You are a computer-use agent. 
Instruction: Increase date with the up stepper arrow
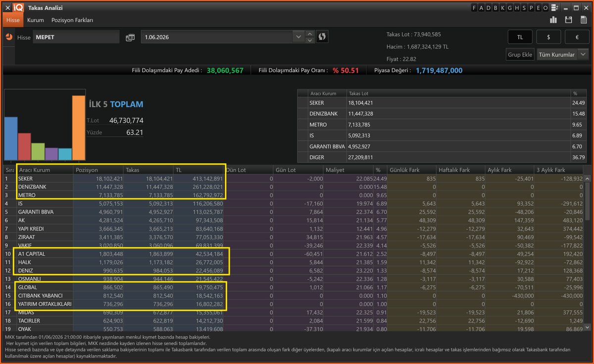[x=310, y=34]
